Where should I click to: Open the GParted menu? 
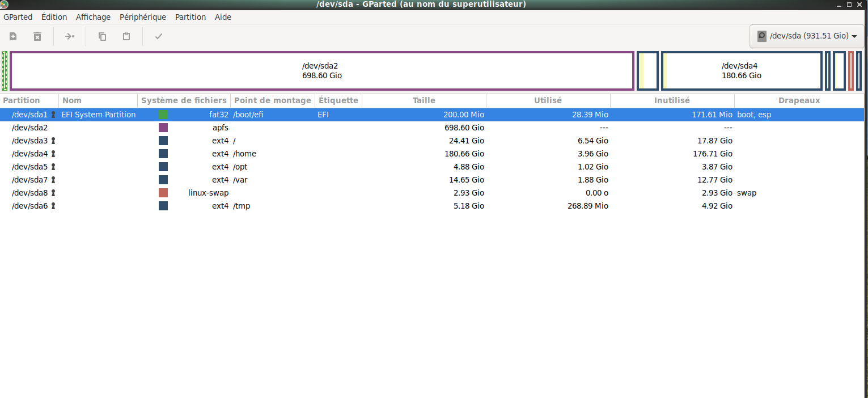pos(18,17)
